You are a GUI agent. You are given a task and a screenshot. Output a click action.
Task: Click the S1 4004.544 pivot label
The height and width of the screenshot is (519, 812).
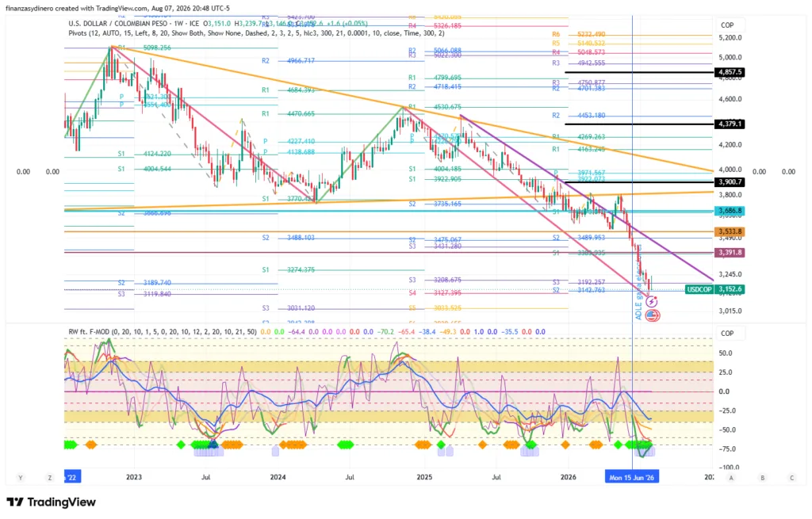coord(144,169)
